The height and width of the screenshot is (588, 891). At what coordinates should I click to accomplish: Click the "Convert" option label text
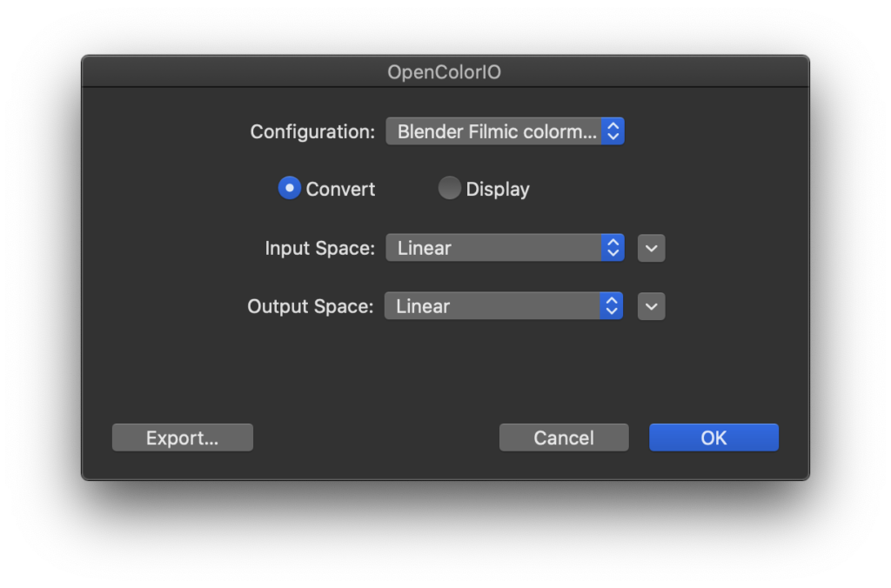click(340, 189)
